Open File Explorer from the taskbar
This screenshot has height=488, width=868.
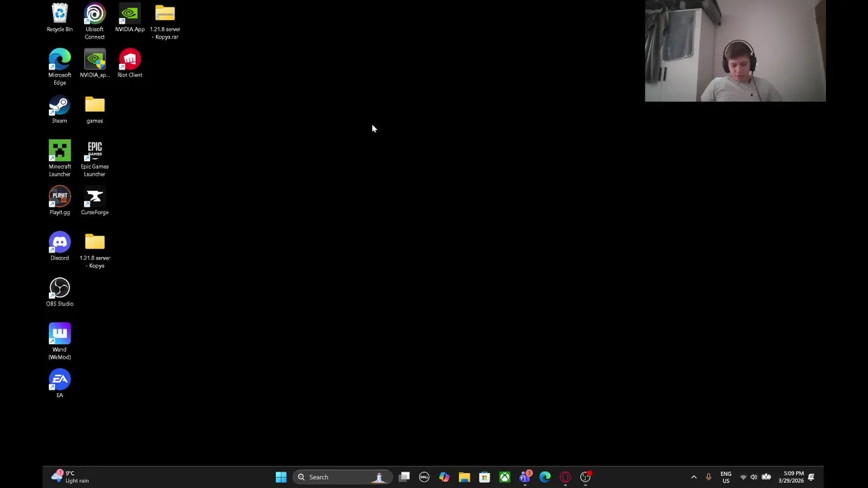coord(465,477)
